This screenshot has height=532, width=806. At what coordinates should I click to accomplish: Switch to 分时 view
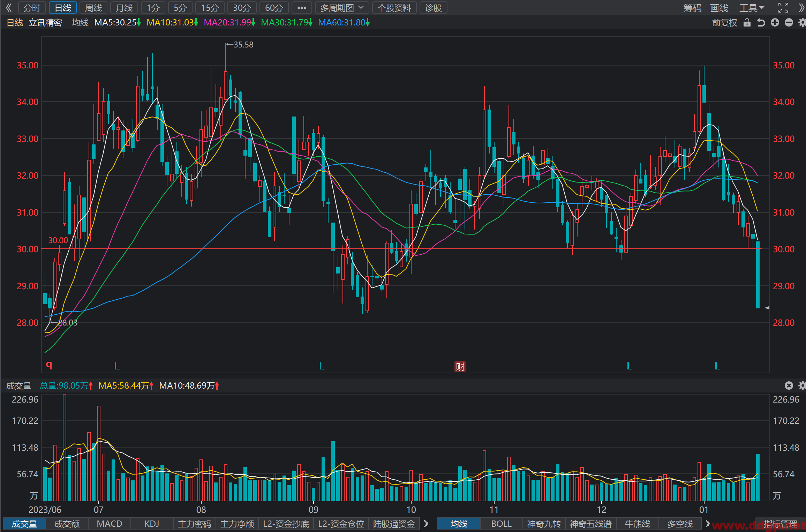pos(32,8)
